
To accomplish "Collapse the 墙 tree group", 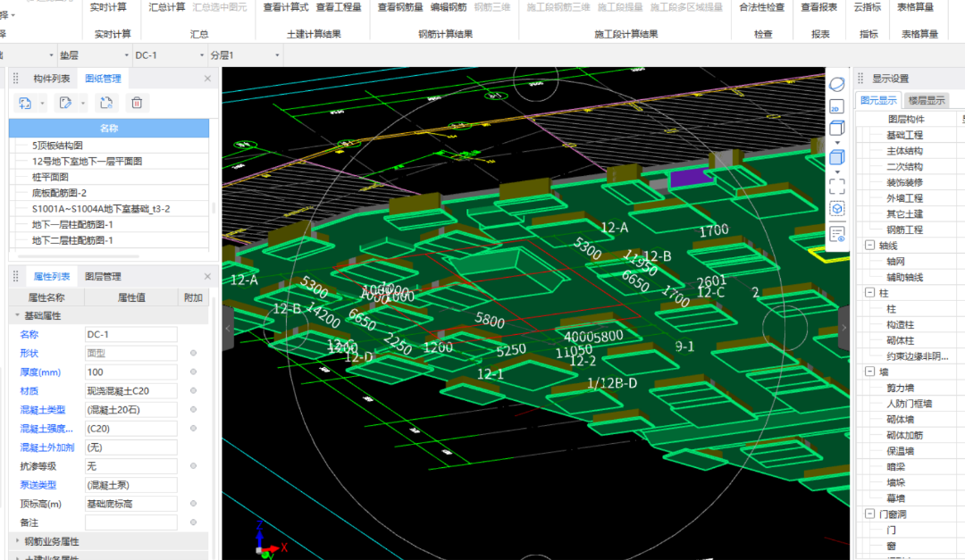I will tap(869, 372).
